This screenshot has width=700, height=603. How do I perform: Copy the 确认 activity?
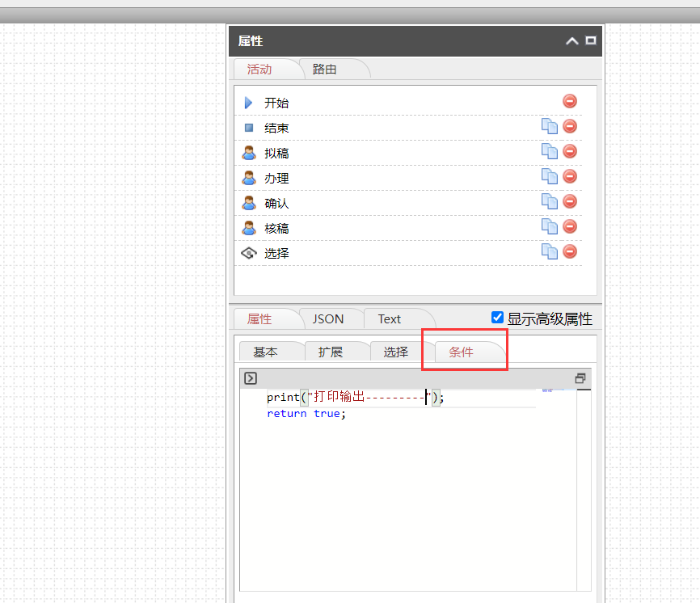click(x=549, y=201)
